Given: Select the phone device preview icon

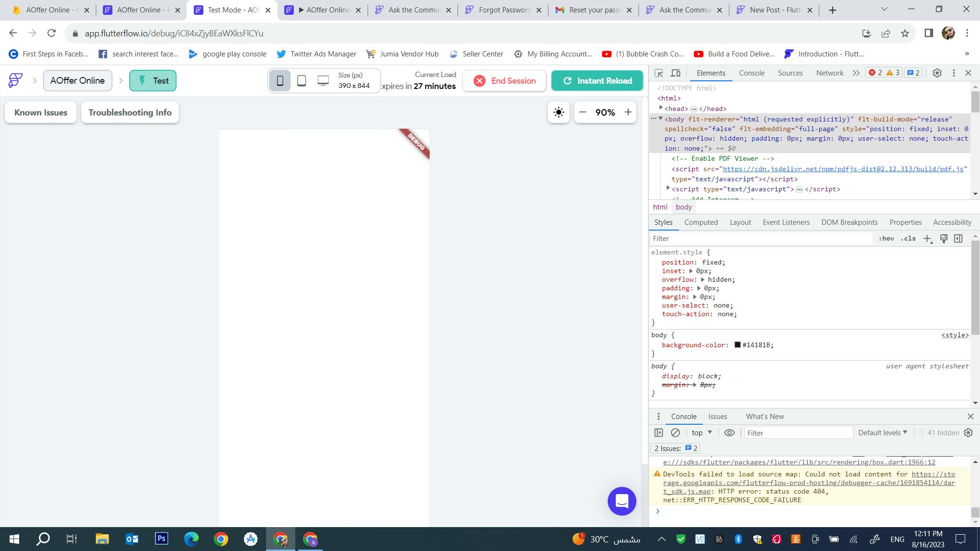Looking at the screenshot, I should pos(280,81).
